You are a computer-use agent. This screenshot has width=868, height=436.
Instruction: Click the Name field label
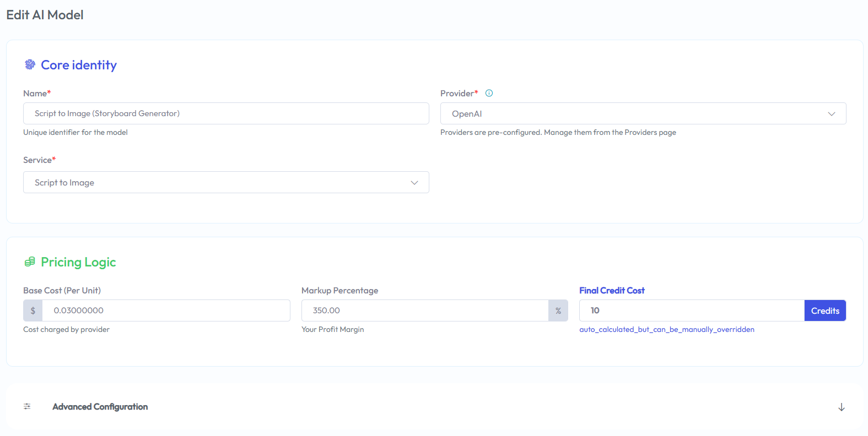coord(37,93)
